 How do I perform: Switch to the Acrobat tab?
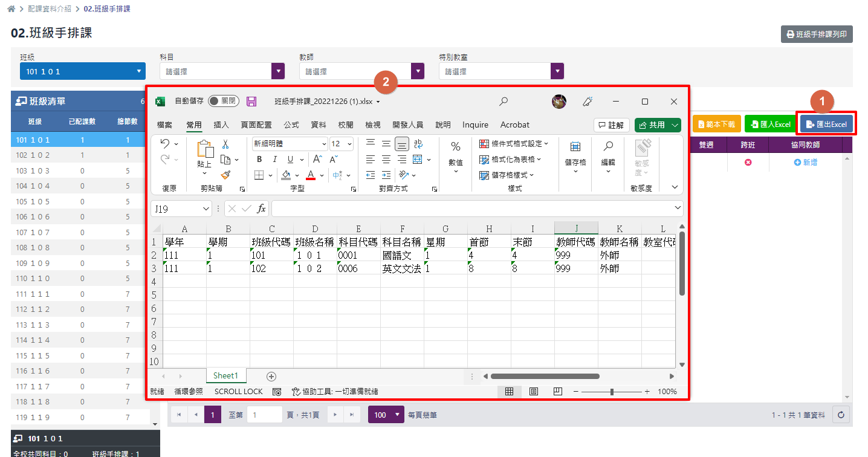[515, 125]
